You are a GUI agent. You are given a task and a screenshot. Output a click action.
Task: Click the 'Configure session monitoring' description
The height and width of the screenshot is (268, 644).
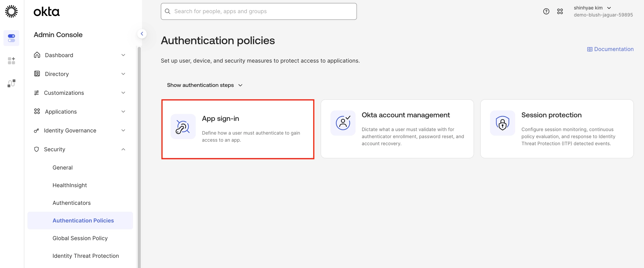568,137
